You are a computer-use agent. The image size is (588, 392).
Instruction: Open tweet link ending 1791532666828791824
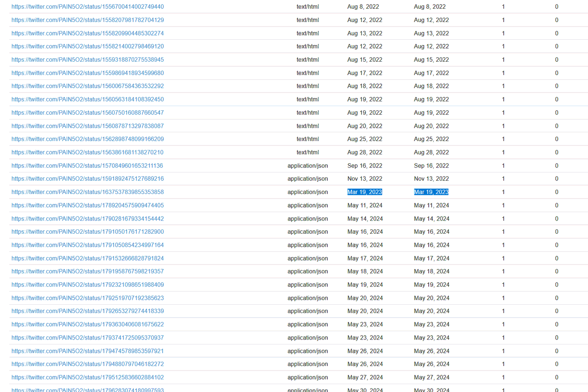(x=88, y=258)
